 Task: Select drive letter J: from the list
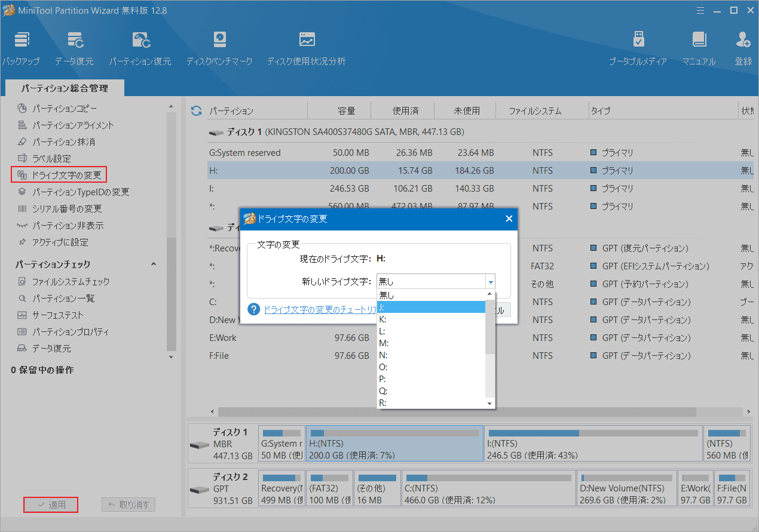point(418,307)
